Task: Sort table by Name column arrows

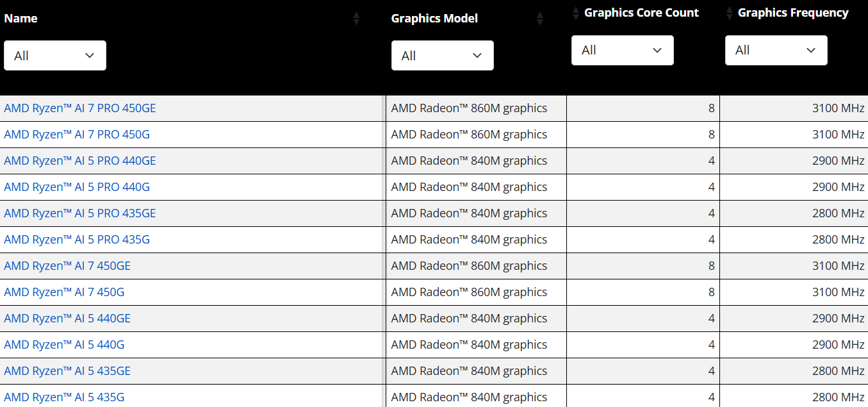Action: click(356, 19)
